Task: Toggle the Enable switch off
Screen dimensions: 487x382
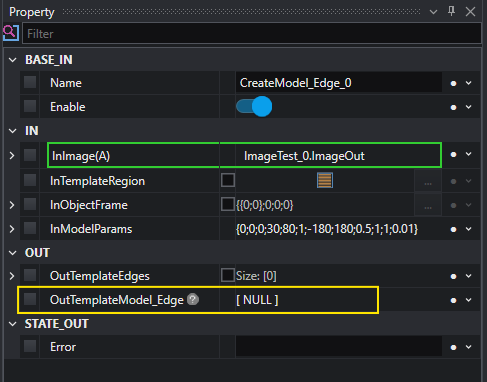Action: coord(254,107)
